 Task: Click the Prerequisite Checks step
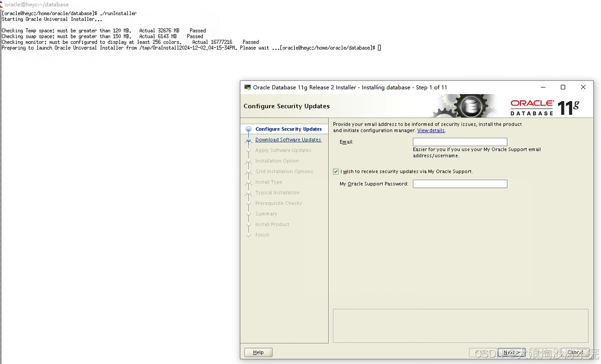pyautogui.click(x=279, y=203)
